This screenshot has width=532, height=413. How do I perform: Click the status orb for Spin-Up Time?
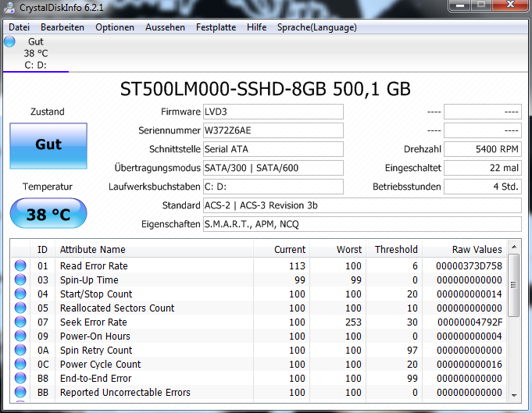(x=20, y=279)
